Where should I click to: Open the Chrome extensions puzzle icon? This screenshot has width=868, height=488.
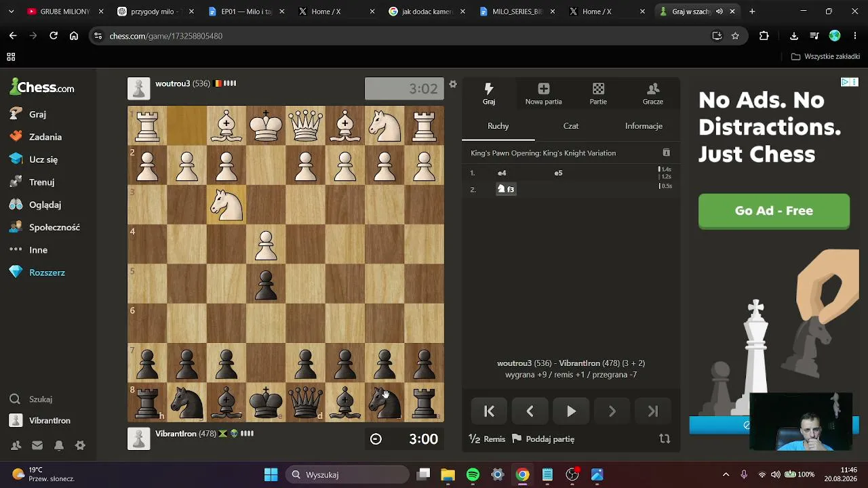764,36
